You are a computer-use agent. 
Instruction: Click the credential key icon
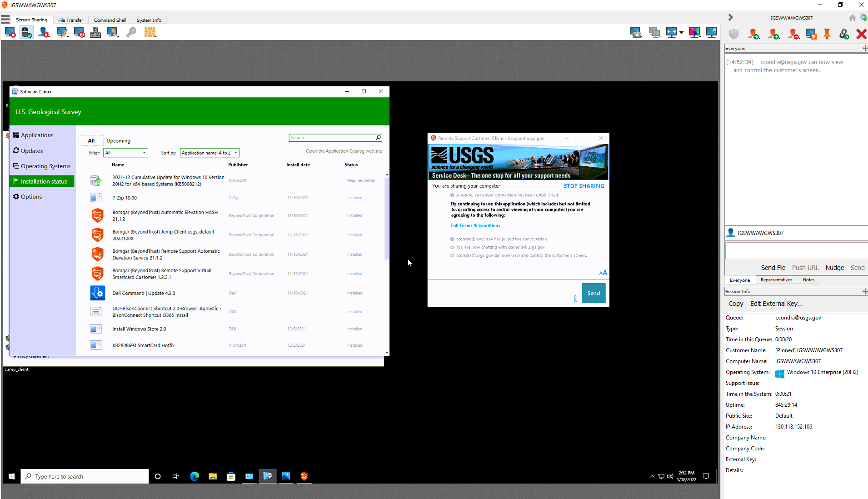pos(131,32)
